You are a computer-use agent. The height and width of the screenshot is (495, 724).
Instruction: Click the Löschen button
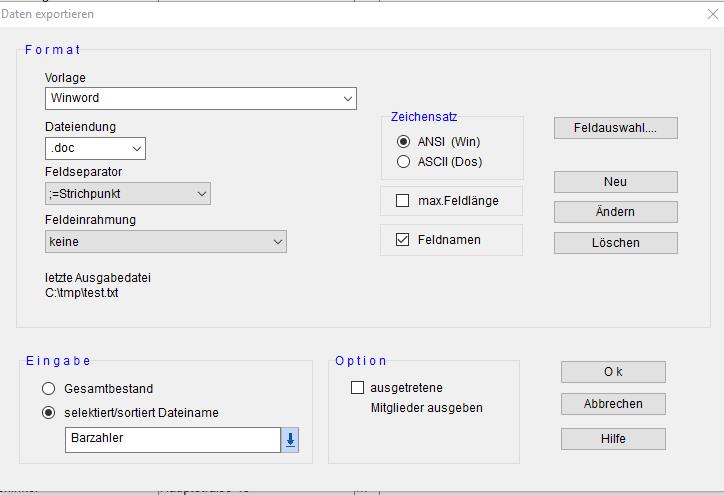click(x=615, y=243)
